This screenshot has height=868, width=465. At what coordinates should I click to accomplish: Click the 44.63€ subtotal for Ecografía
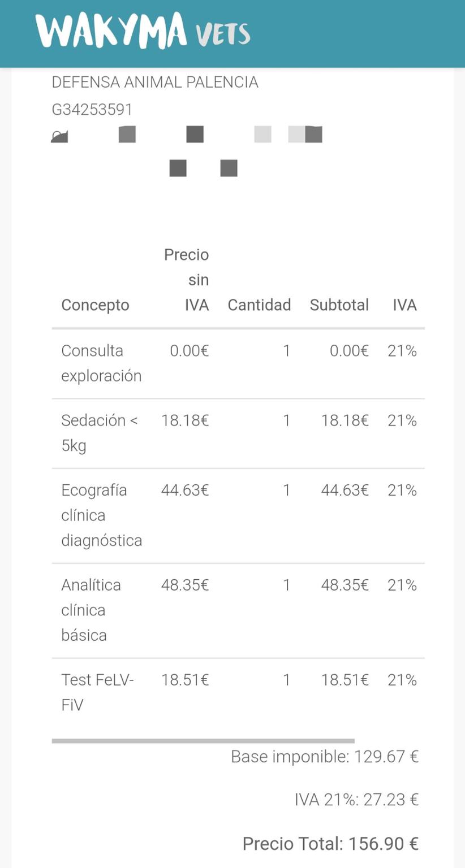pos(345,490)
